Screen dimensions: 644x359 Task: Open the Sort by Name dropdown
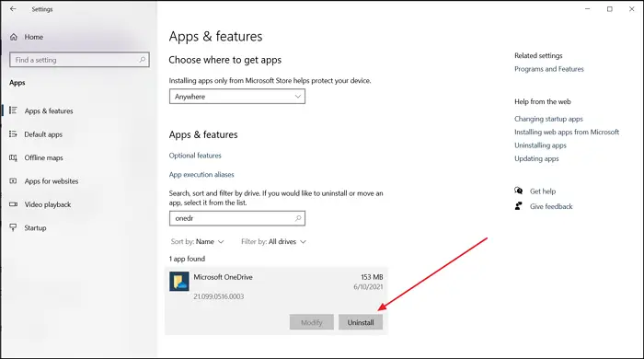click(x=198, y=241)
